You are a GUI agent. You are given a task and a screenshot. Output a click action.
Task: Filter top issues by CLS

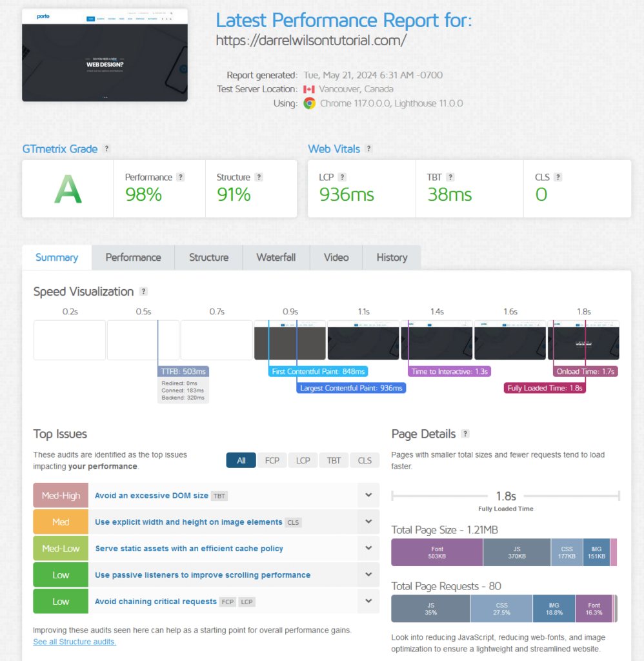click(364, 460)
